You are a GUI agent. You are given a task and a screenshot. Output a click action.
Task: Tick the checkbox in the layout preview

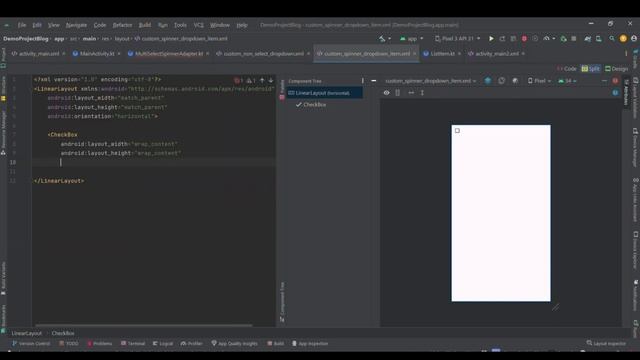pos(457,131)
